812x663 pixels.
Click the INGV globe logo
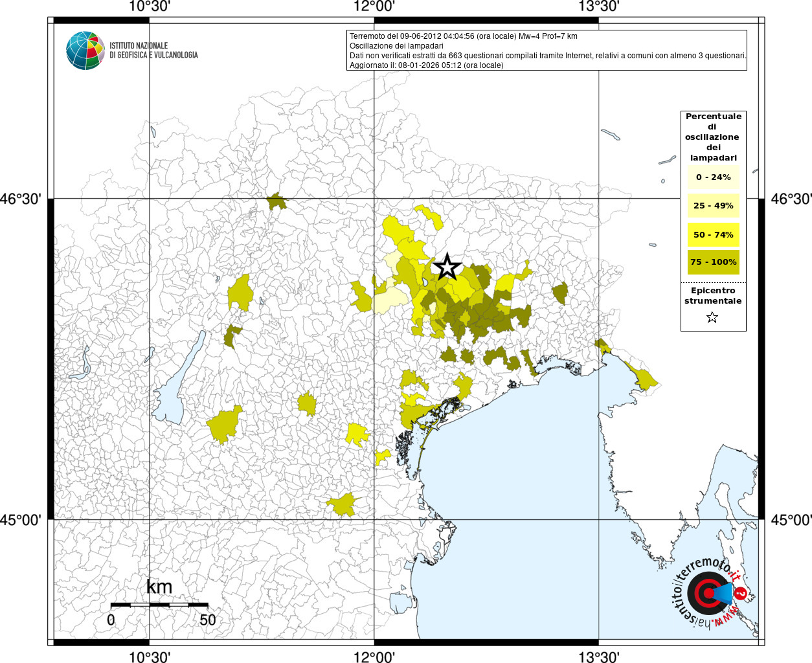pos(85,51)
